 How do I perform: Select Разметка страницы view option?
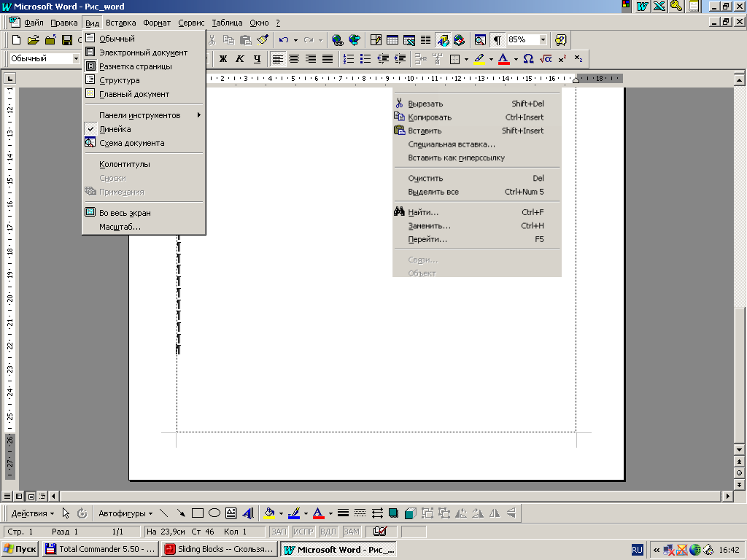point(144,66)
